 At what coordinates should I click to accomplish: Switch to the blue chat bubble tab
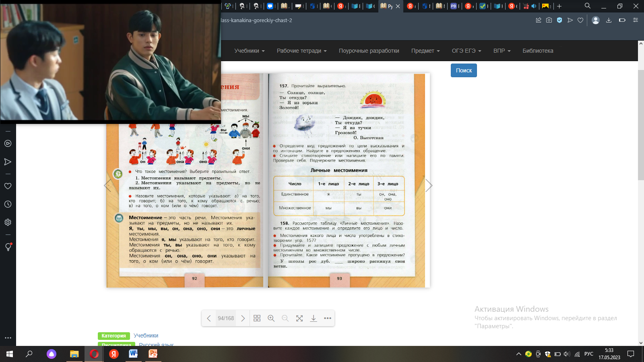tap(270, 6)
